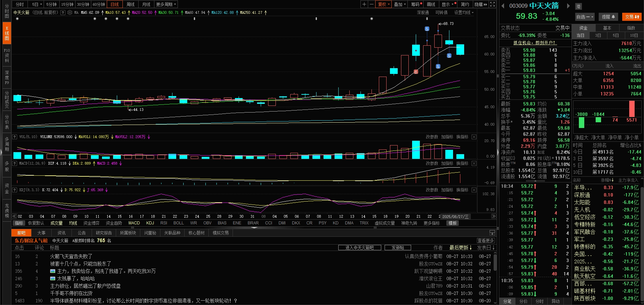
Task: Switch to 周线 weekly chart
Action: pyautogui.click(x=131, y=4)
